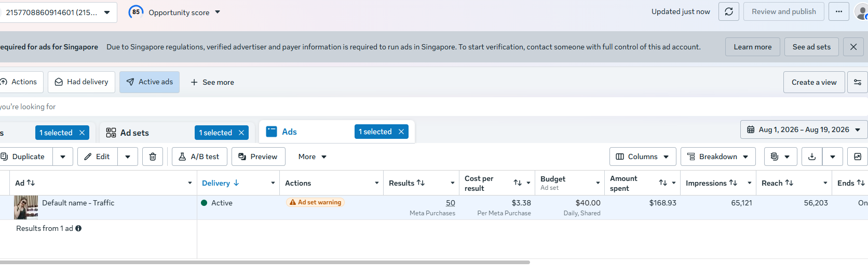Open the Impressions column options dropdown
Screen dimensions: 868x273
(x=750, y=183)
